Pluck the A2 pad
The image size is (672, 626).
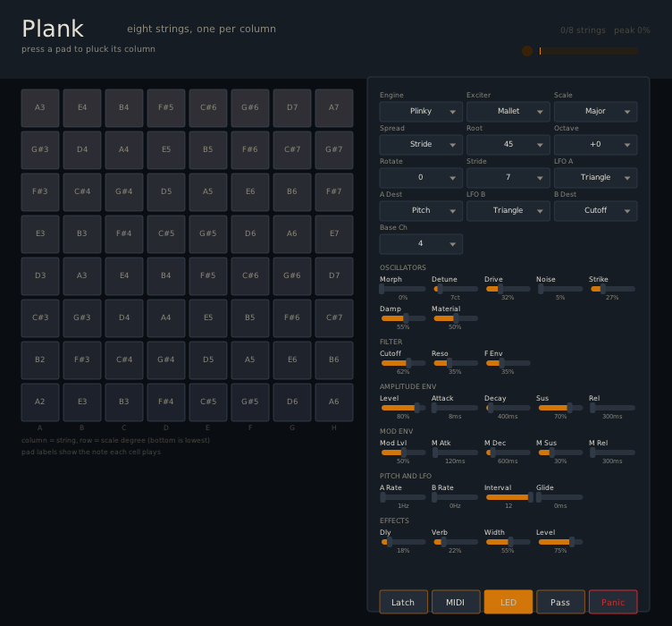point(40,402)
